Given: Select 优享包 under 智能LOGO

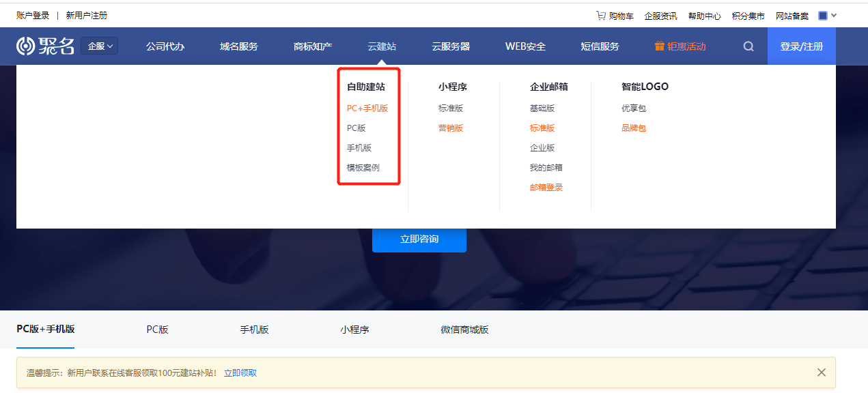Looking at the screenshot, I should point(634,108).
